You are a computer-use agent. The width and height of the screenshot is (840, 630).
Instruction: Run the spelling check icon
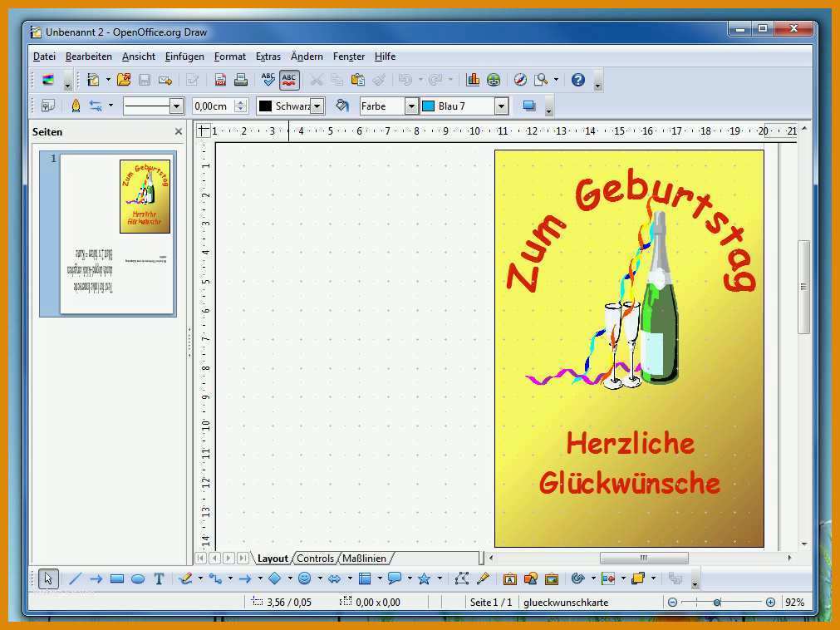[268, 80]
